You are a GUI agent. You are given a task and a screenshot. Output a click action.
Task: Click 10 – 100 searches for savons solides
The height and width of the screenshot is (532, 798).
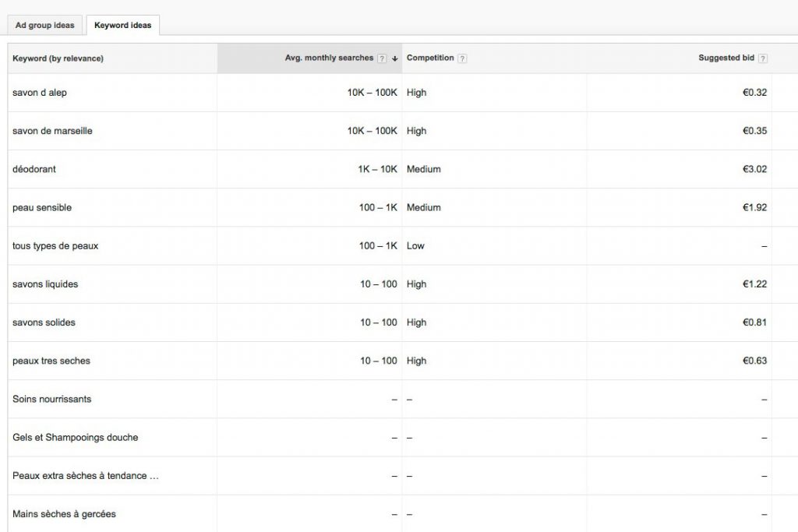point(378,322)
